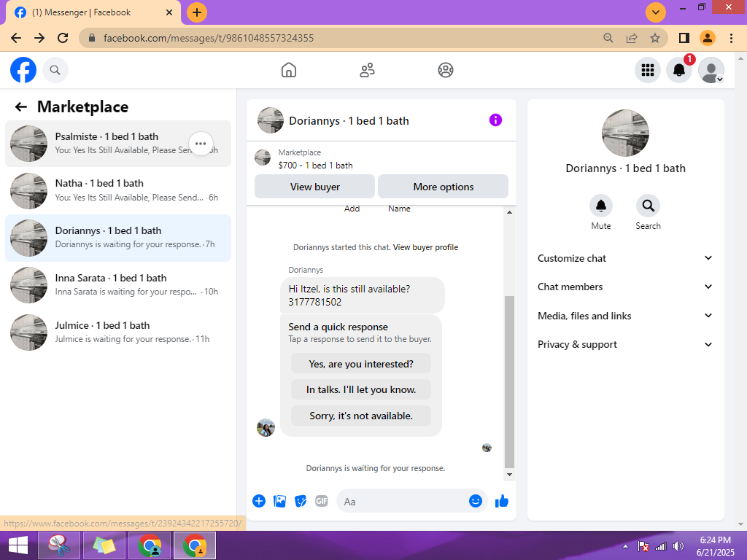Image resolution: width=747 pixels, height=560 pixels.
Task: Send a thumbs-up like
Action: point(502,501)
